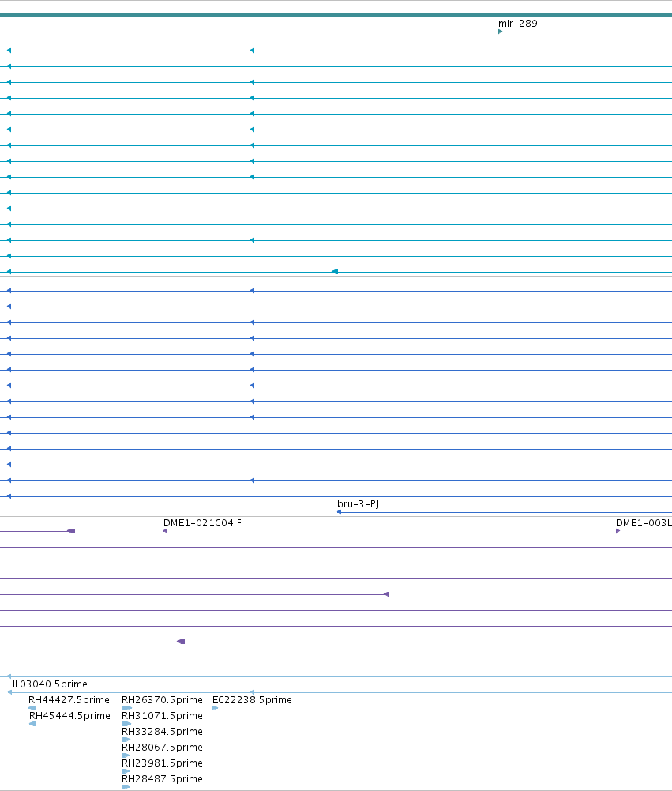Select the RH28067.5prime label
Viewport: 672px width, 791px height.
[x=162, y=747]
